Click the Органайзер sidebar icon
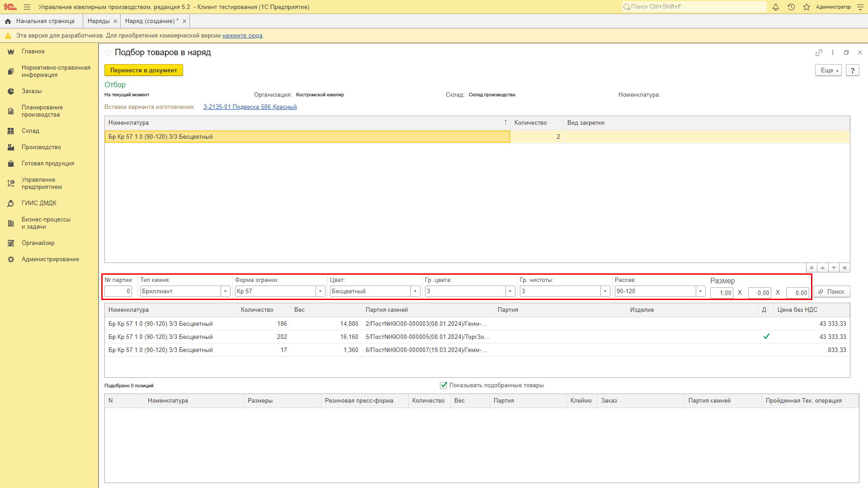Screen dimensions: 868x488 tap(11, 243)
